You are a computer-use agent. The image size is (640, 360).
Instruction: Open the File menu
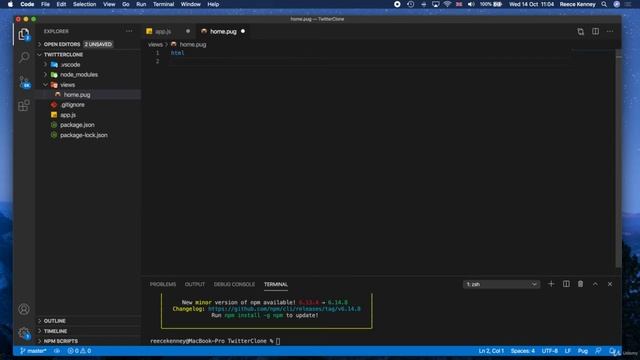click(x=45, y=4)
